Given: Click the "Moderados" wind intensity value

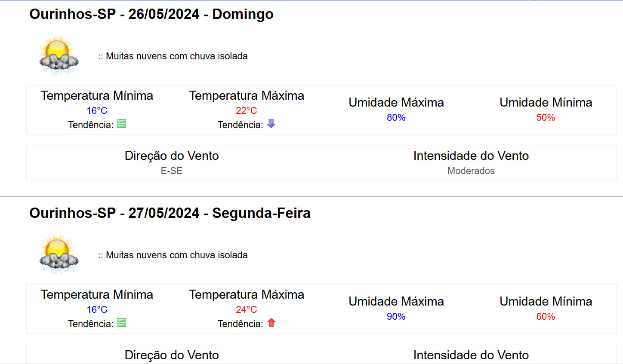Looking at the screenshot, I should click(x=471, y=171).
